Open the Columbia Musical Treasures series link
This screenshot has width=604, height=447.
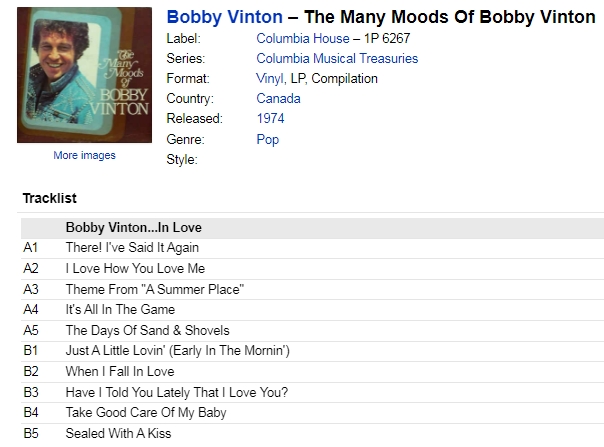[337, 59]
